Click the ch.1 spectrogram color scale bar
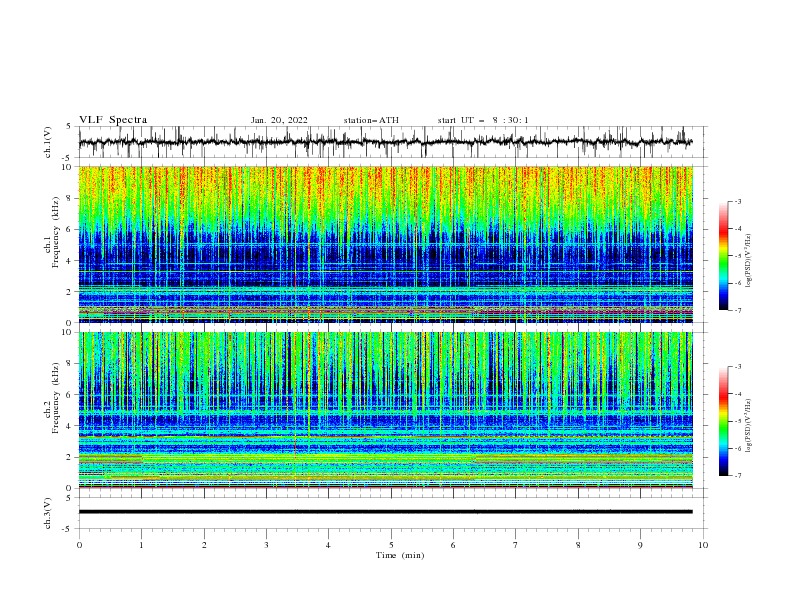Image resolution: width=792 pixels, height=612 pixels. (x=724, y=256)
